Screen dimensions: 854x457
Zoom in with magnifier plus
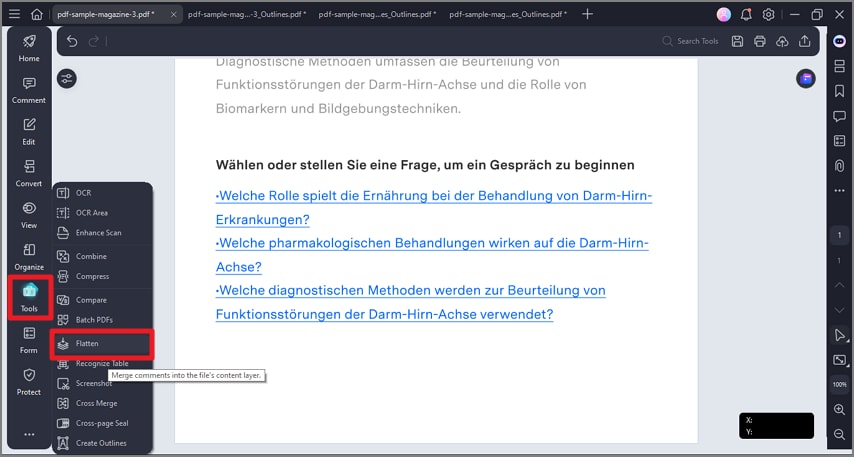[839, 409]
